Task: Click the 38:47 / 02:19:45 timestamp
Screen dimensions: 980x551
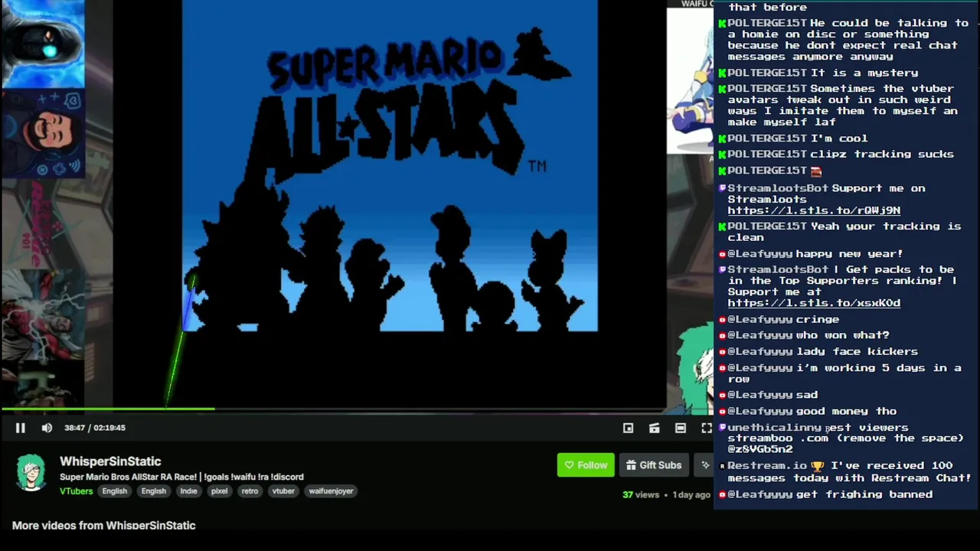Action: click(x=94, y=428)
